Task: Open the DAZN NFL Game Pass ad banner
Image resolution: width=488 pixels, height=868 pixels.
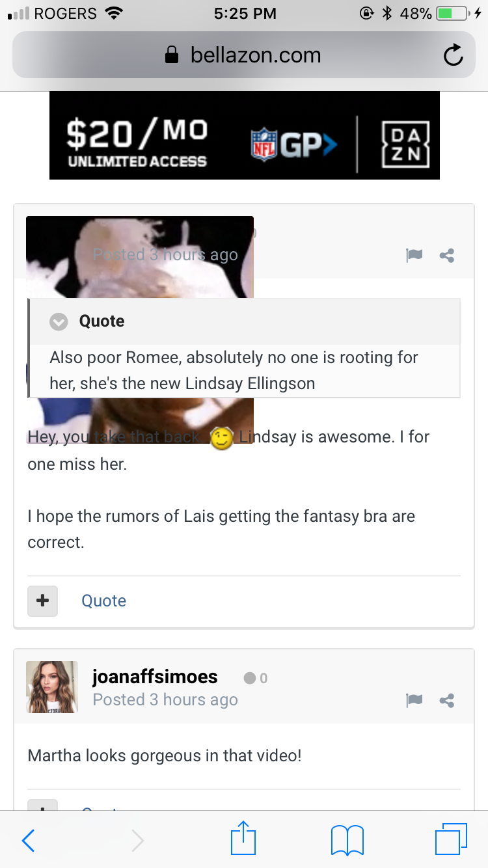Action: point(245,135)
